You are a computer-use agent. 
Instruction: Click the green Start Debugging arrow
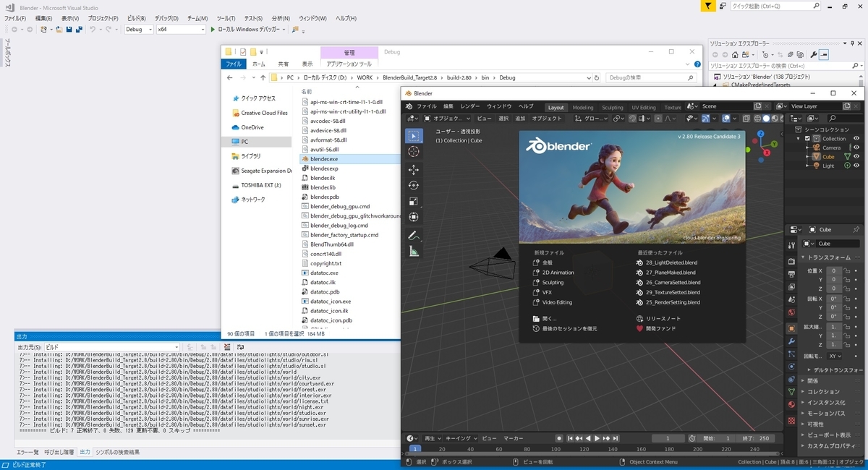point(213,30)
